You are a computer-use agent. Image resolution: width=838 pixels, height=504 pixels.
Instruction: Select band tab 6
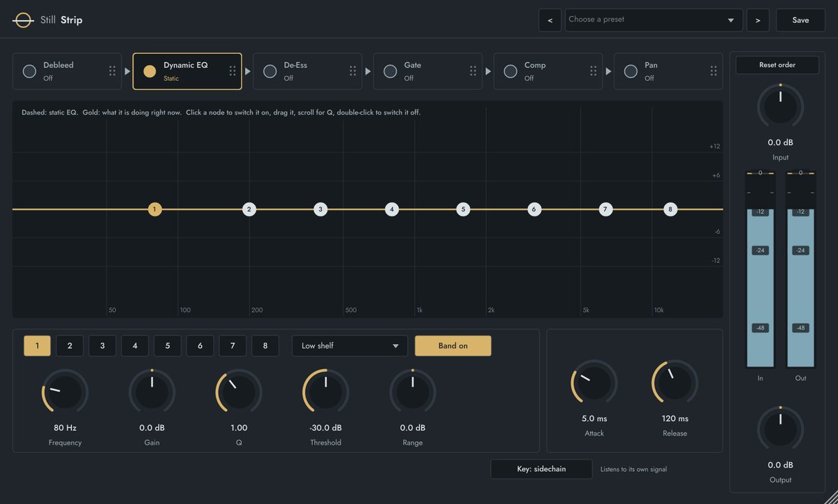pos(200,346)
